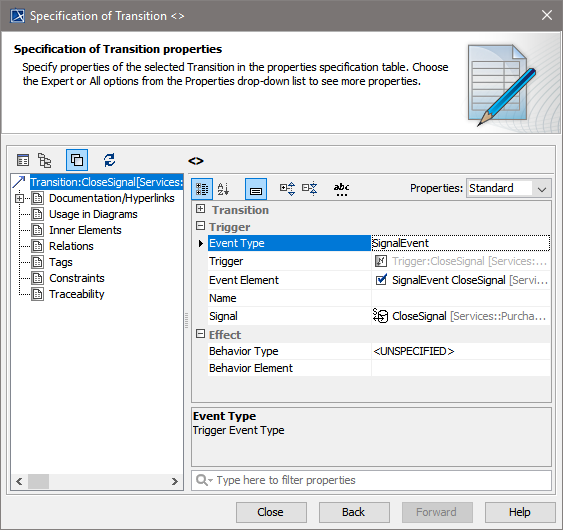The height and width of the screenshot is (530, 563).
Task: Expand the Documentation/Hyperlinks tree node
Action: (19, 198)
